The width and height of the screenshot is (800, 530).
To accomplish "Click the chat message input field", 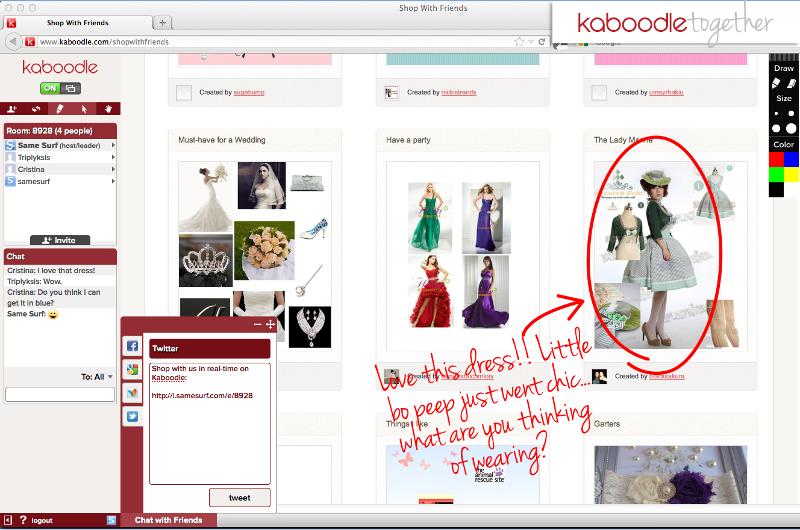I will click(60, 394).
